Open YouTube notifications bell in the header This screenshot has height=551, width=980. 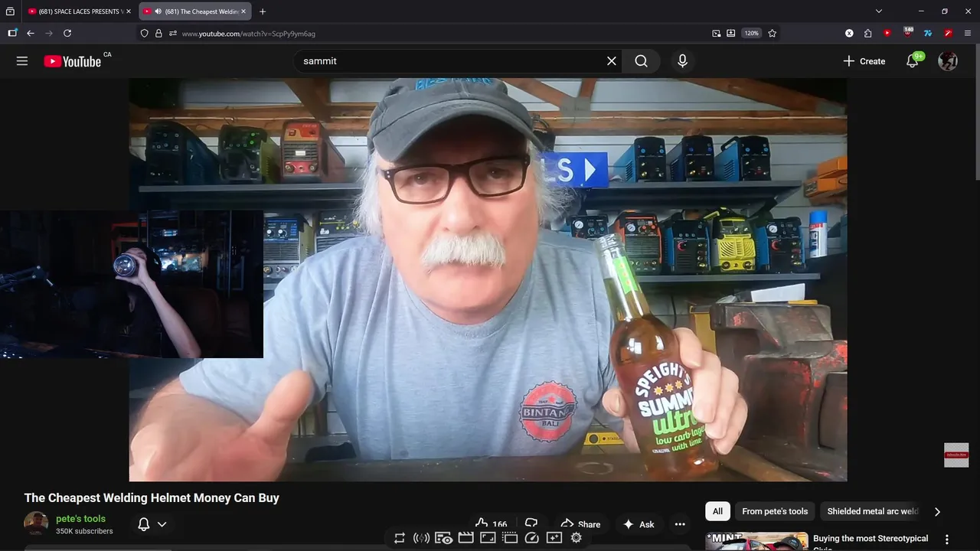pyautogui.click(x=913, y=61)
